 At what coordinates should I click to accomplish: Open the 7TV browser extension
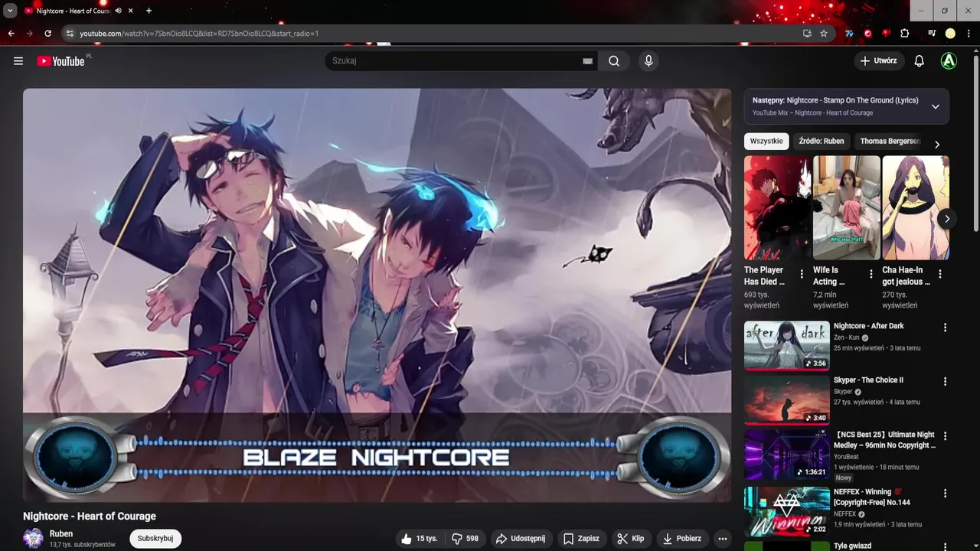[849, 34]
